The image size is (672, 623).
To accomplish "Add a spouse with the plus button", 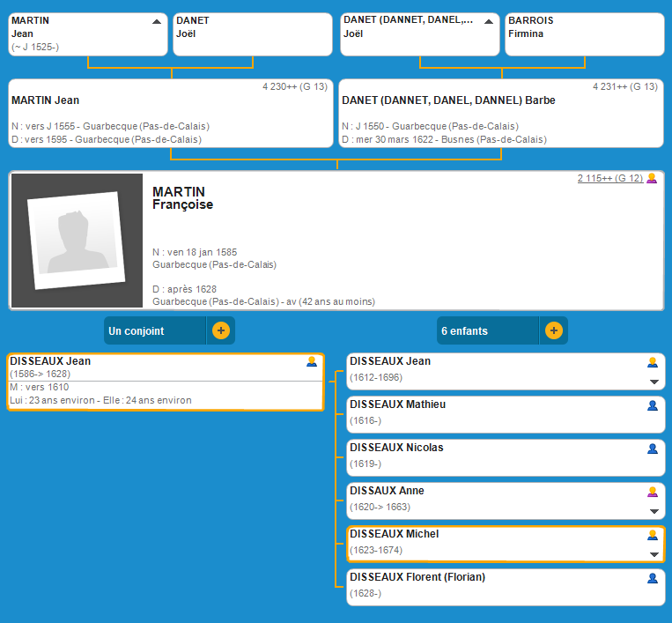I will coord(220,331).
